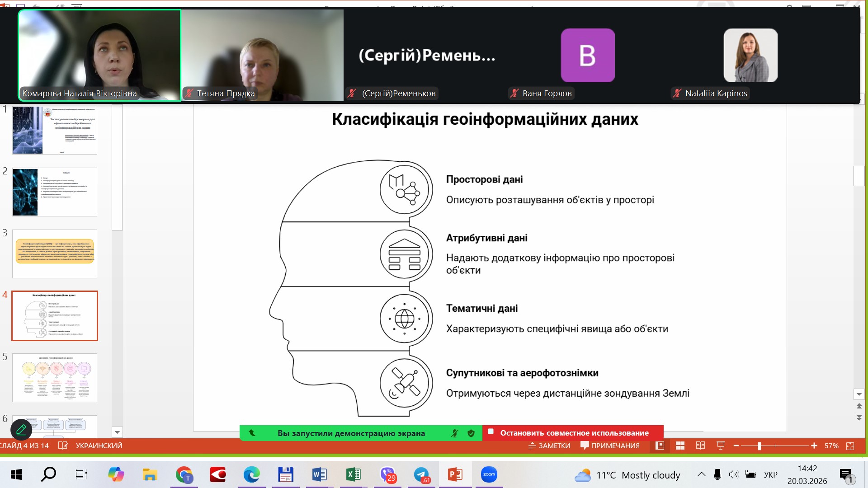The height and width of the screenshot is (488, 868).
Task: Toggle the Заметки notes pane
Action: pyautogui.click(x=549, y=446)
